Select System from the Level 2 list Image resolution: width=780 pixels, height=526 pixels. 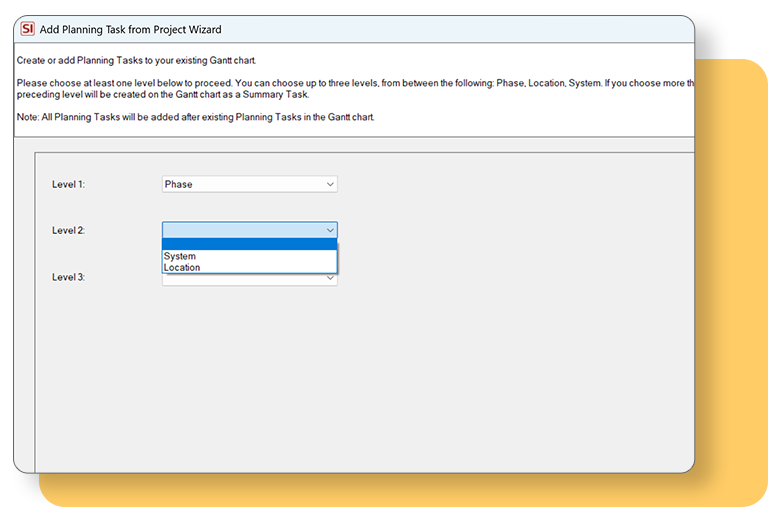(249, 256)
